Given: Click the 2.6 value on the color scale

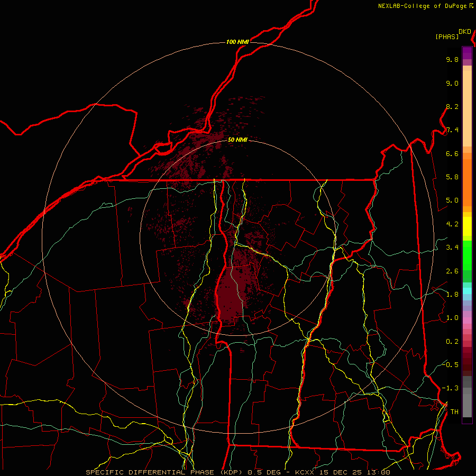Looking at the screenshot, I should point(452,271).
